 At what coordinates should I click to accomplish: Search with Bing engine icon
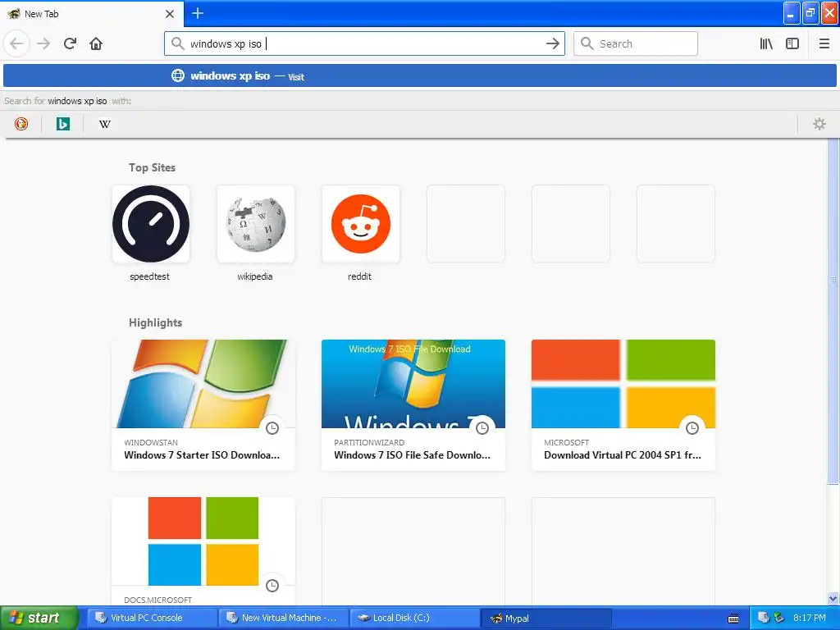[62, 125]
